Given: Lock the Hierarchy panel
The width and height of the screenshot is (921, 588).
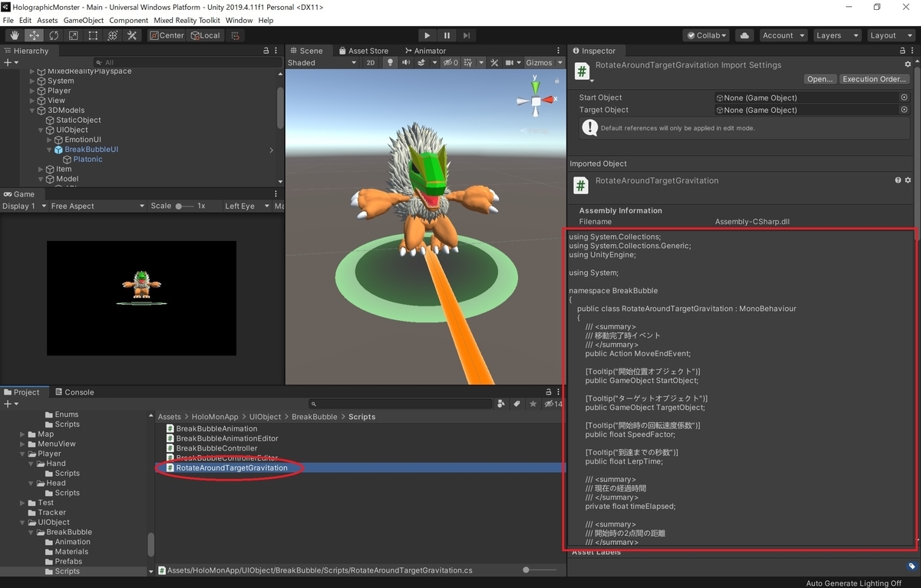Looking at the screenshot, I should 268,51.
